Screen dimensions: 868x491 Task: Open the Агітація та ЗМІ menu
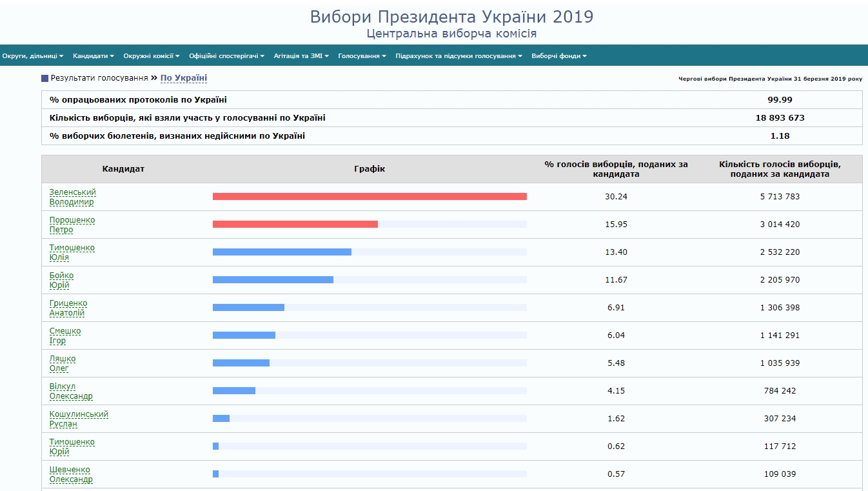point(301,56)
